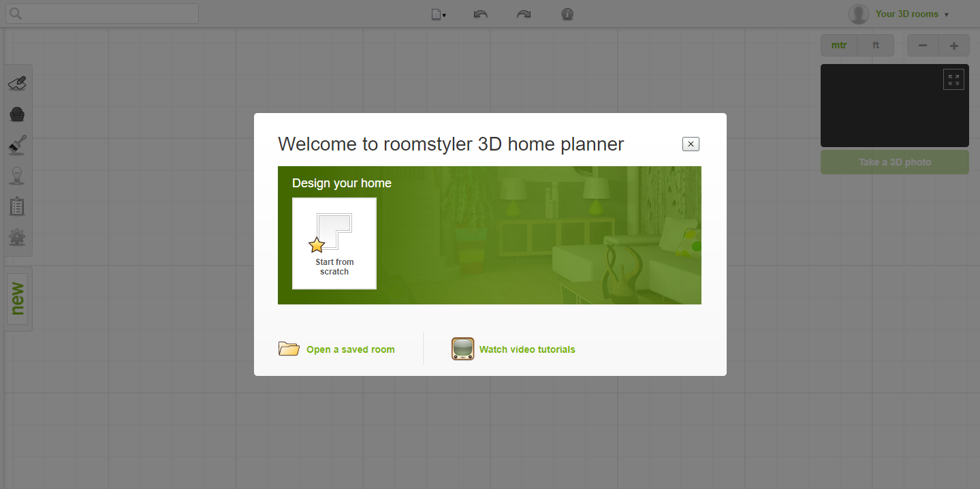The width and height of the screenshot is (980, 489).
Task: Switch units to ft
Action: (876, 46)
